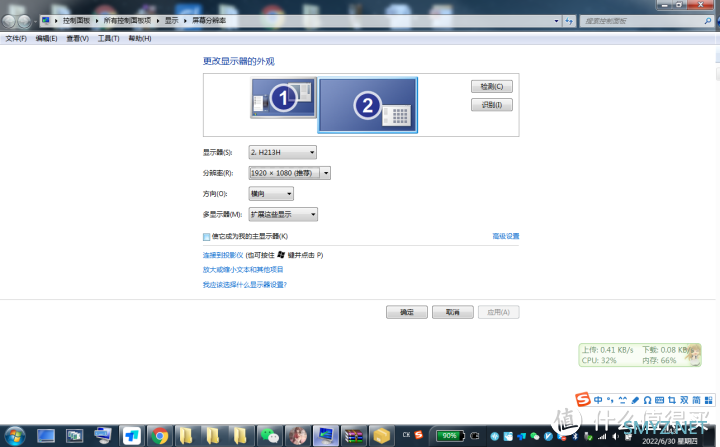
Task: Expand the 分辨率 resolution dropdown
Action: click(x=289, y=173)
